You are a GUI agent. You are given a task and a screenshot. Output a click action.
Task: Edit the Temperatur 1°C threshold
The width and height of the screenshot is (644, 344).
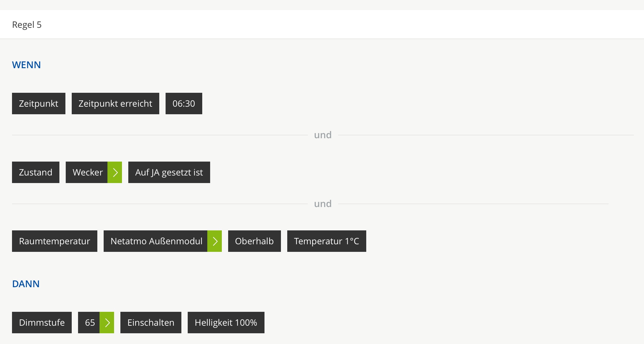[326, 241]
